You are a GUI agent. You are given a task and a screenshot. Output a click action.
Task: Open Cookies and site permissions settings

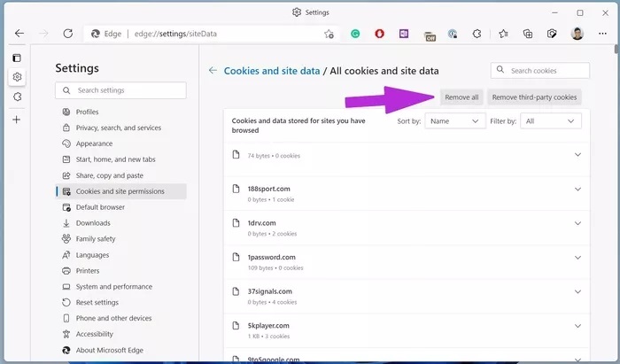pos(120,191)
